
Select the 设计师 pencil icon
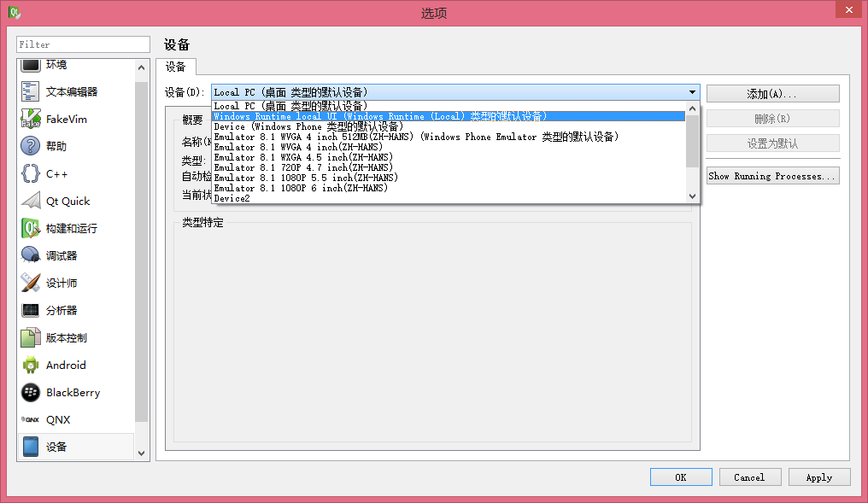(x=31, y=283)
